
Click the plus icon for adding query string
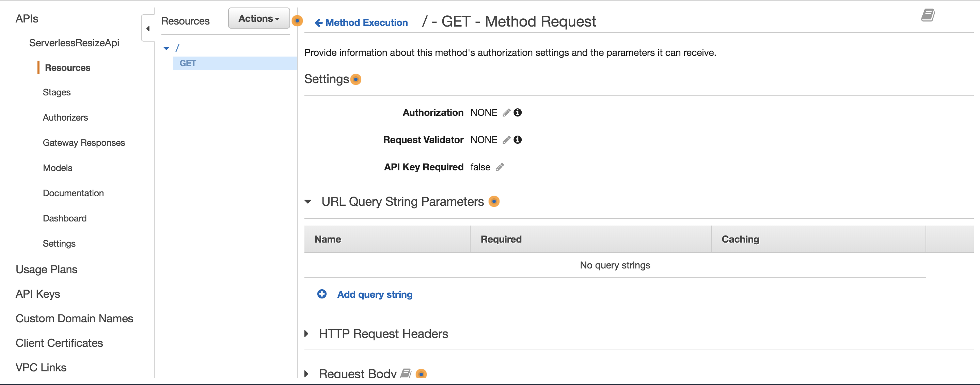tap(322, 294)
